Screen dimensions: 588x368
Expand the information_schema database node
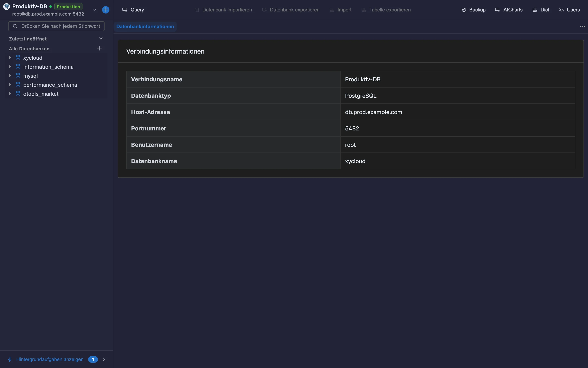10,67
